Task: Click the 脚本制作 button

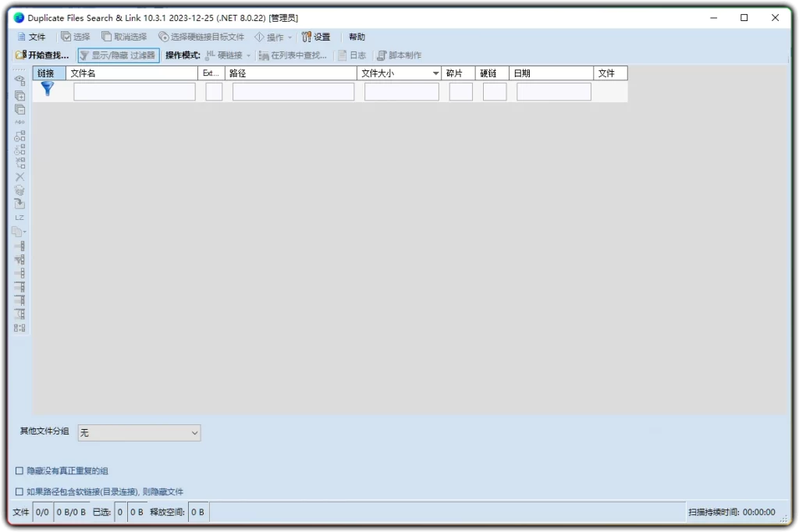Action: tap(399, 55)
